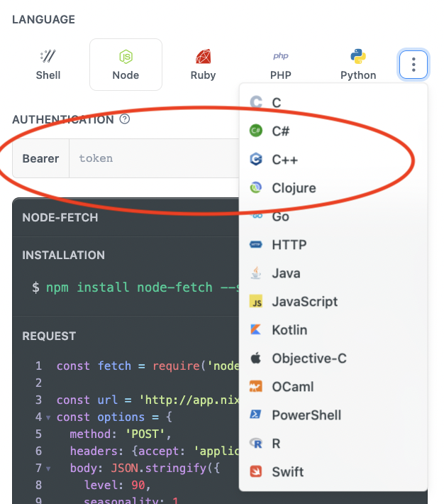The height and width of the screenshot is (504, 444).
Task: Collapse the body block at line 7
Action: pyautogui.click(x=48, y=469)
